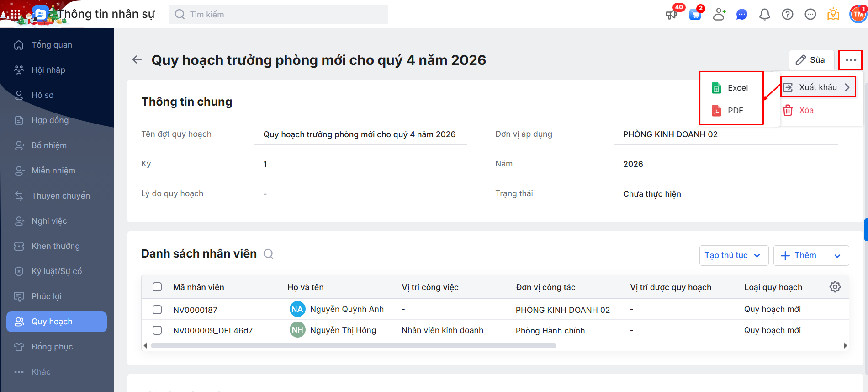Click the Tìm kiếm search field
Screen dimensions: 868x392
(279, 15)
